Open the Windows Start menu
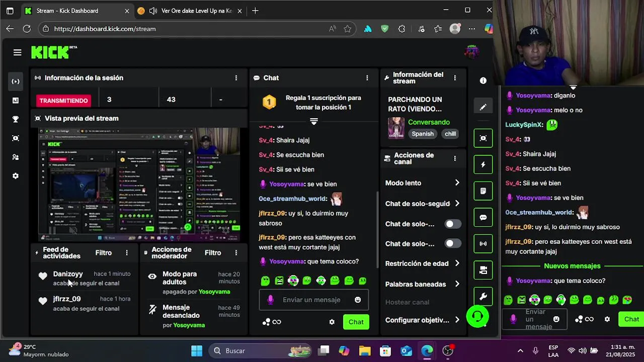Viewport: 644px width, 362px height. (x=197, y=351)
